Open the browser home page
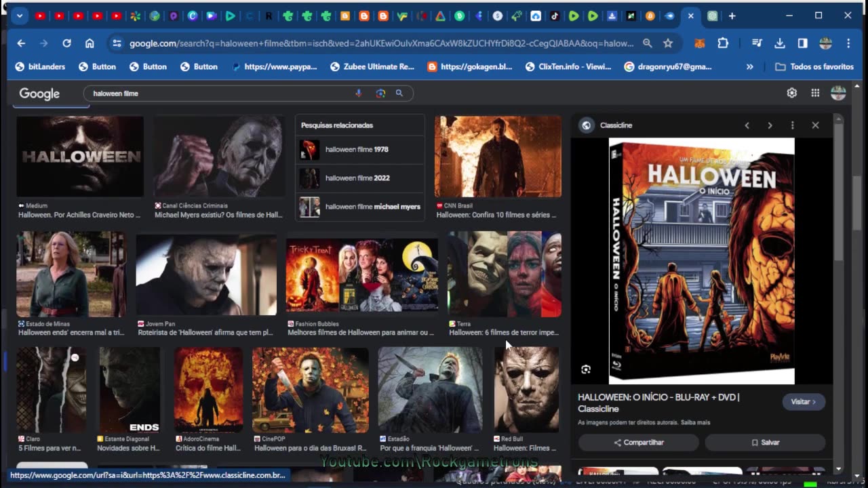868x488 pixels. (x=90, y=43)
